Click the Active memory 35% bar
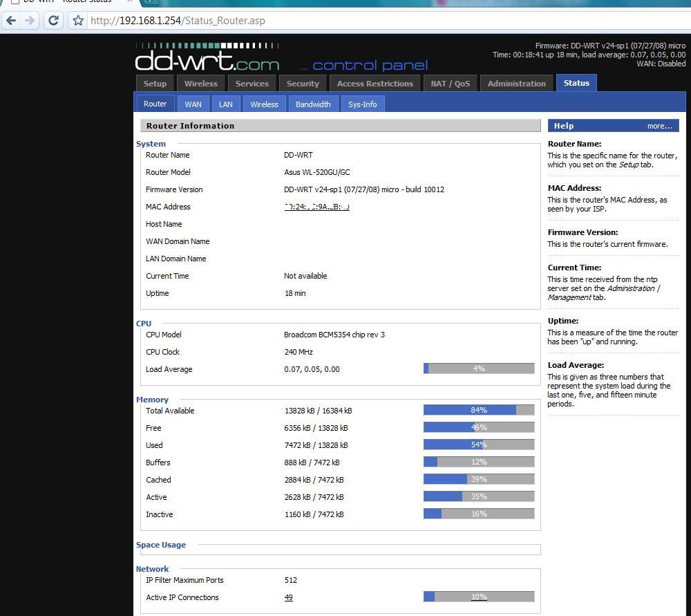Viewport: 691px width, 616px height. click(479, 496)
